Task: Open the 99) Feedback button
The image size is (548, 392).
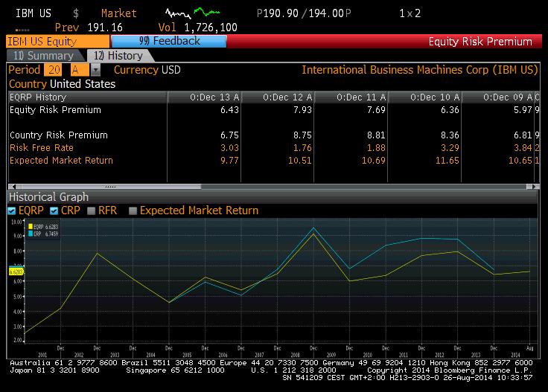Action: [x=169, y=41]
